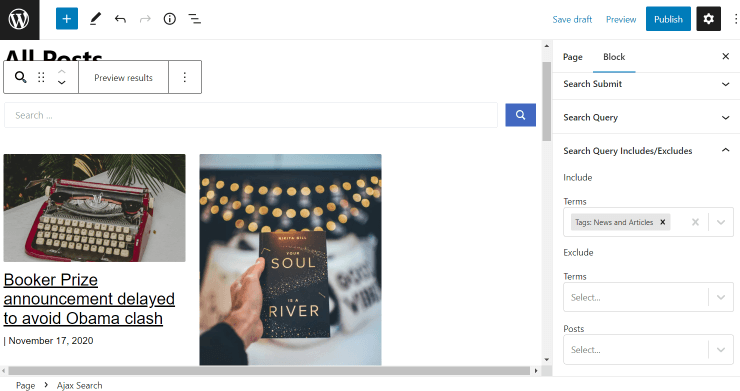The height and width of the screenshot is (391, 740).
Task: Undo the last change
Action: click(120, 19)
